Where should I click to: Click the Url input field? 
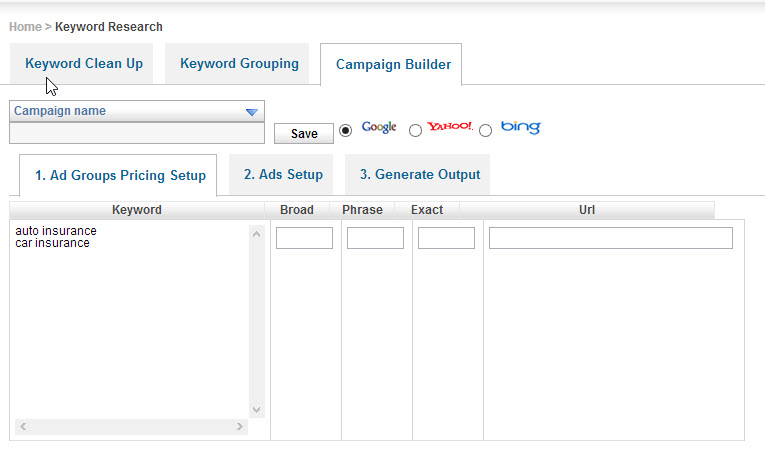[611, 238]
